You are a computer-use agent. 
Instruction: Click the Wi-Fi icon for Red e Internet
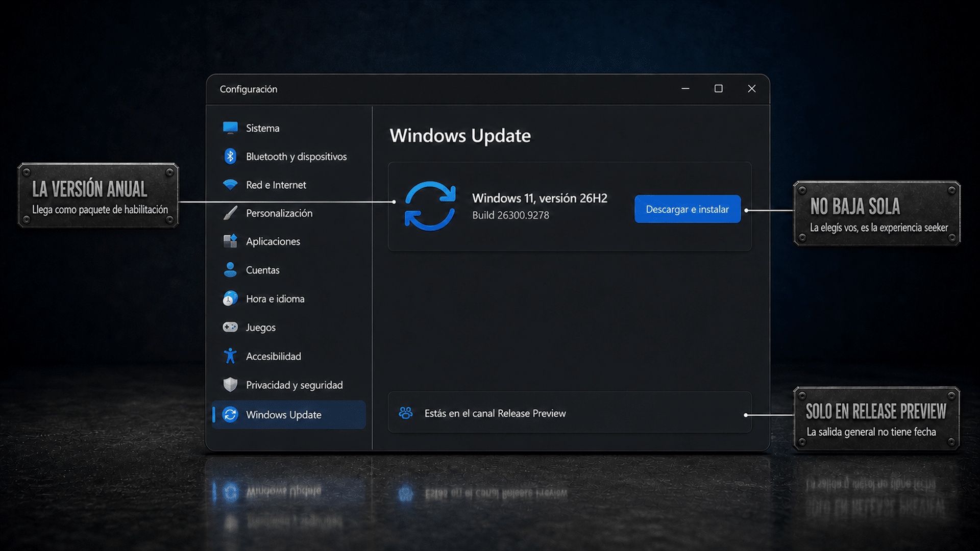(x=230, y=185)
